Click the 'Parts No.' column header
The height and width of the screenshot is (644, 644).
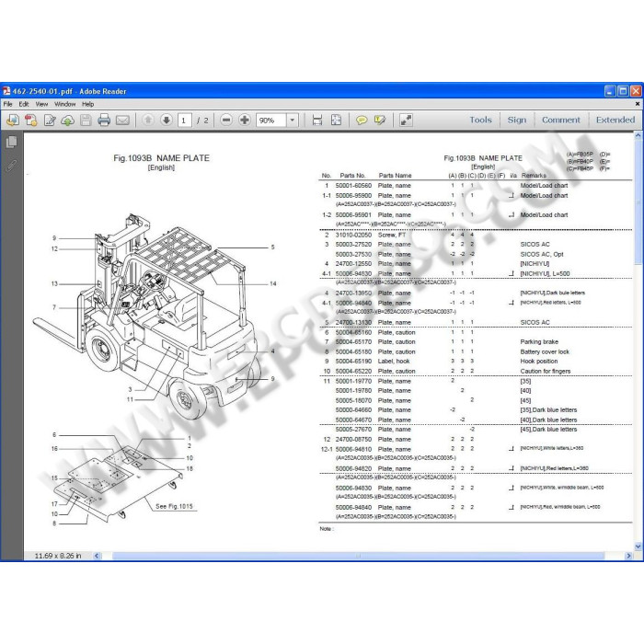(352, 176)
